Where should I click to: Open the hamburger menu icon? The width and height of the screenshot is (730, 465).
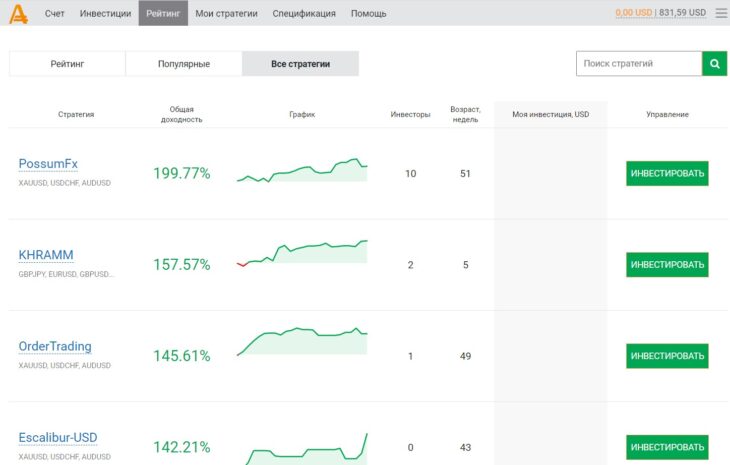coord(721,13)
